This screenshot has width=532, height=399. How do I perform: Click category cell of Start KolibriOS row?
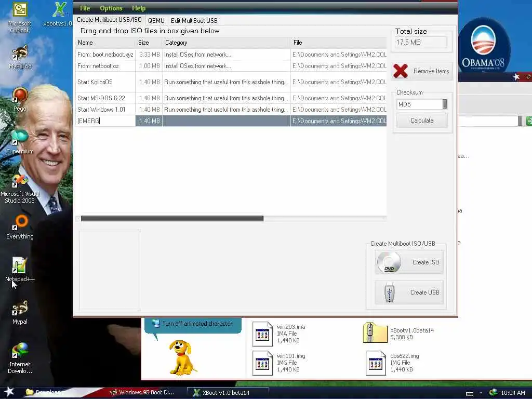[227, 82]
